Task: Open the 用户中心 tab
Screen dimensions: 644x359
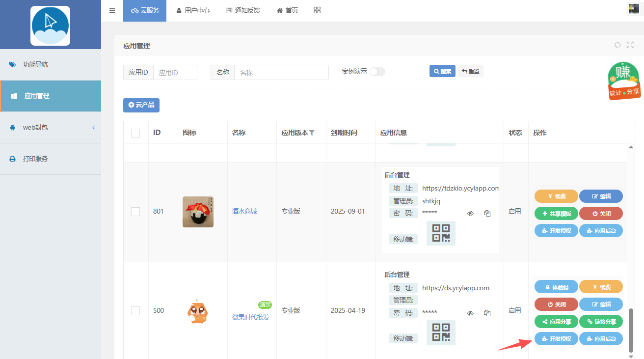Action: pos(193,10)
